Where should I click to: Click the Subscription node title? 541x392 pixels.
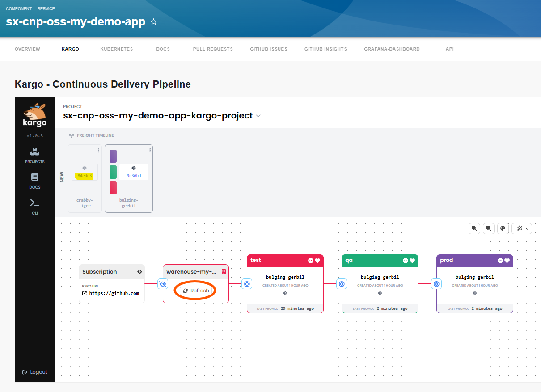pyautogui.click(x=100, y=271)
